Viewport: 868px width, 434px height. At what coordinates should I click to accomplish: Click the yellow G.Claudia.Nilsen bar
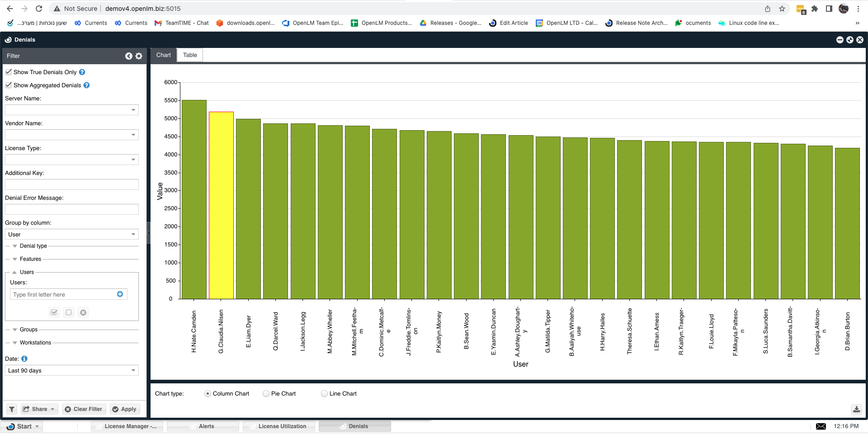click(x=221, y=206)
